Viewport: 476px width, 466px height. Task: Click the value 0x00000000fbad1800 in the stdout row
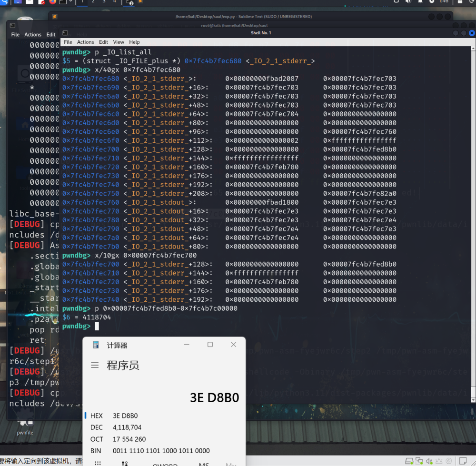point(262,202)
